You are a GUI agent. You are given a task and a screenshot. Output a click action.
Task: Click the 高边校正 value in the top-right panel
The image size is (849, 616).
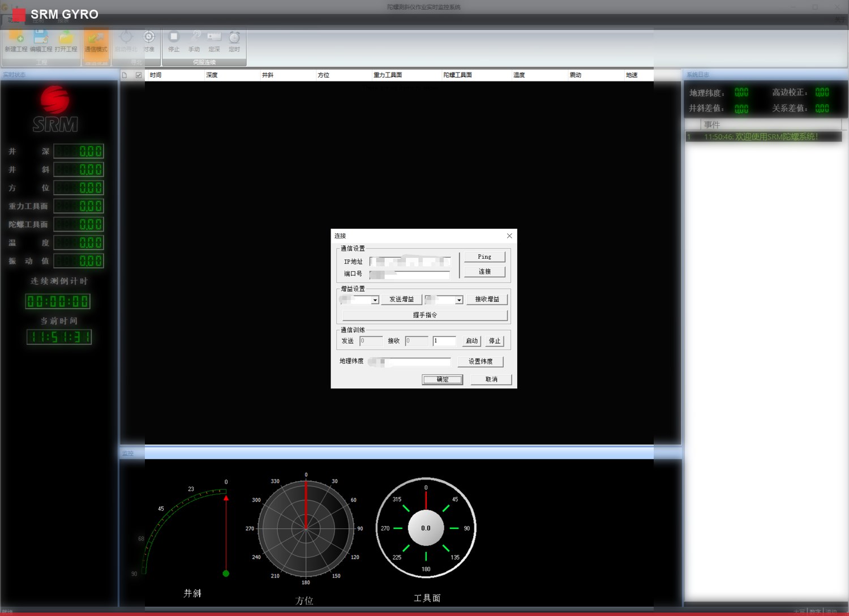[822, 92]
